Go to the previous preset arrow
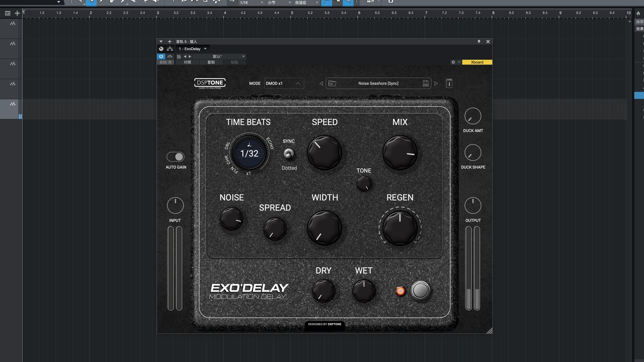The height and width of the screenshot is (362, 644). 321,83
